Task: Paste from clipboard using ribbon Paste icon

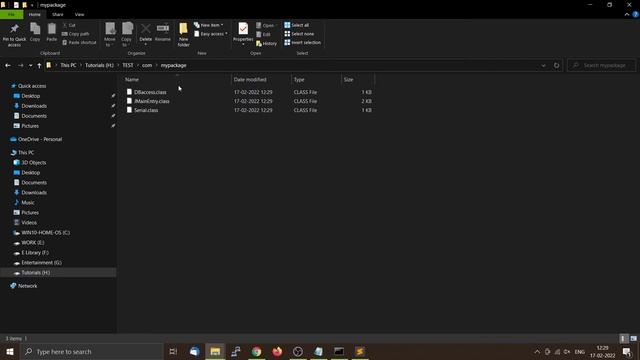Action: (x=51, y=32)
